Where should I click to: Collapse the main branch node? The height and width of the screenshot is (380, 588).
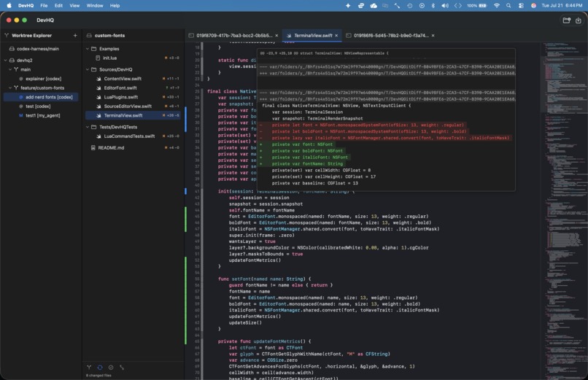coord(10,69)
